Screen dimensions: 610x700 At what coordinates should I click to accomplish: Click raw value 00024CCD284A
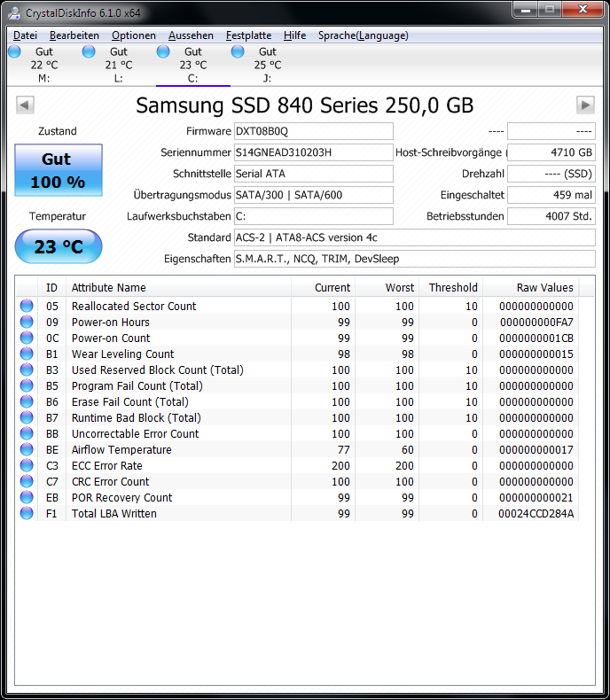(536, 513)
